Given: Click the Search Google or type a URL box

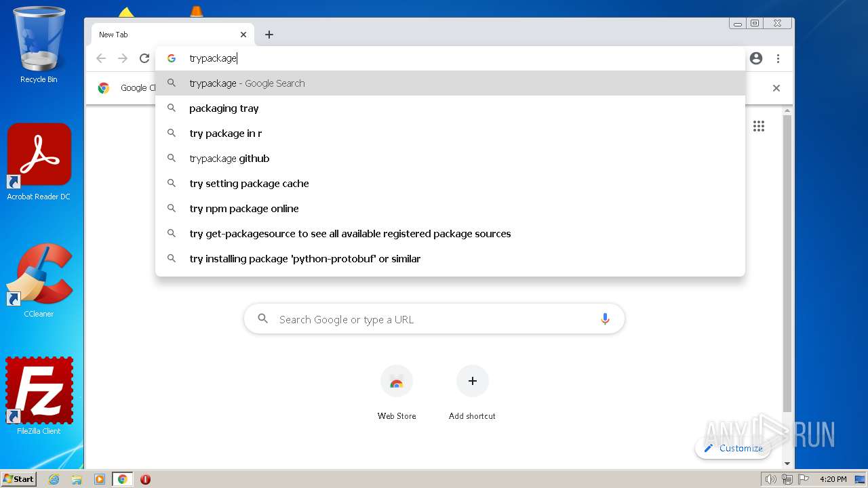Looking at the screenshot, I should (x=434, y=319).
